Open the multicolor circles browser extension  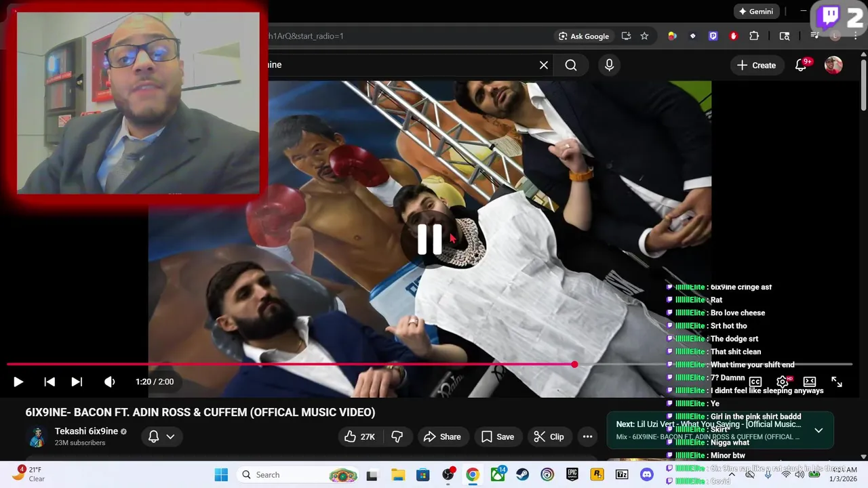click(672, 36)
